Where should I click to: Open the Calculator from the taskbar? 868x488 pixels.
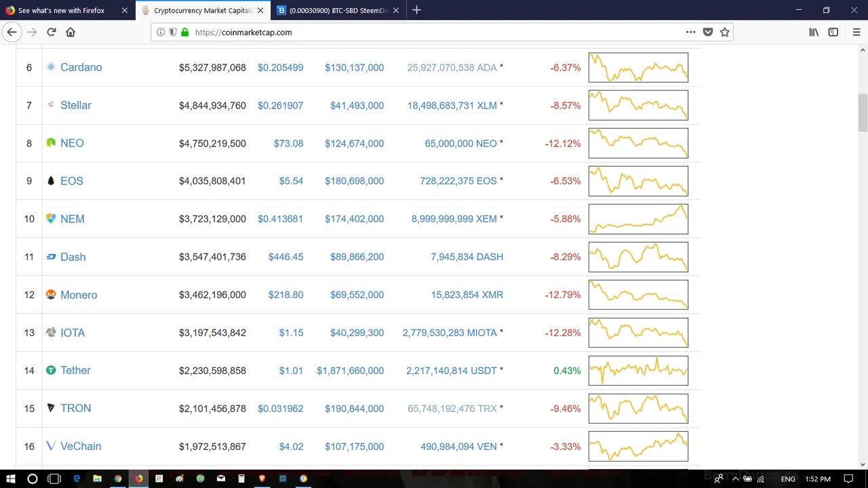[241, 479]
